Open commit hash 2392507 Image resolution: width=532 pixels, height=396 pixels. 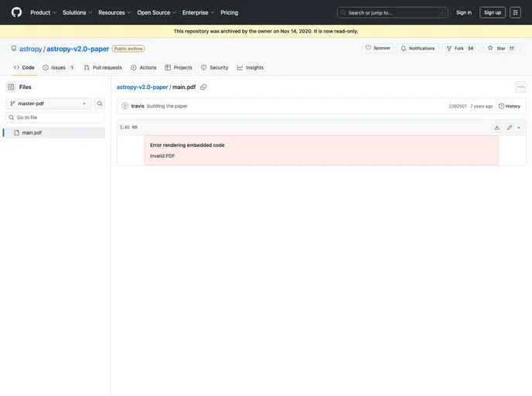pyautogui.click(x=458, y=106)
